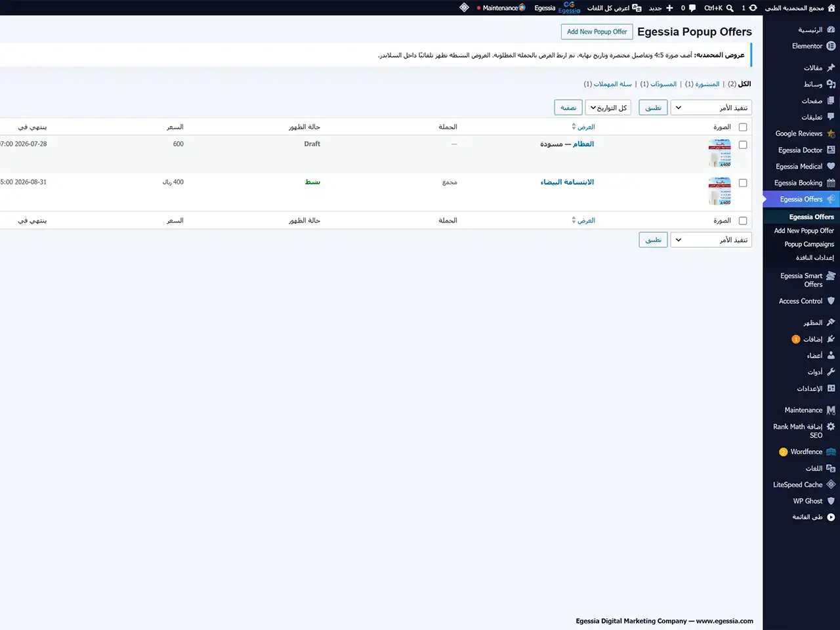Filter by المسودات drafts link
840x630 pixels.
[x=663, y=84]
